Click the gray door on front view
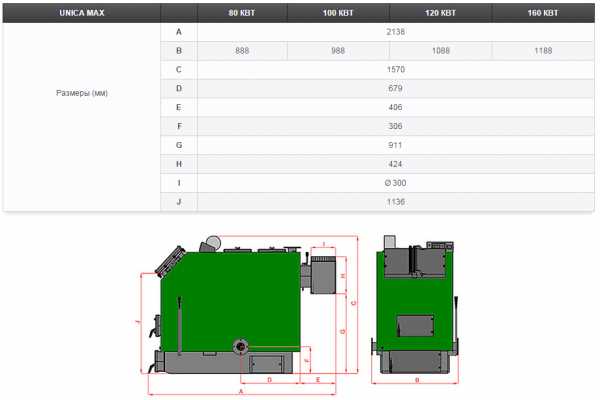The height and width of the screenshot is (400, 600). coord(416,326)
